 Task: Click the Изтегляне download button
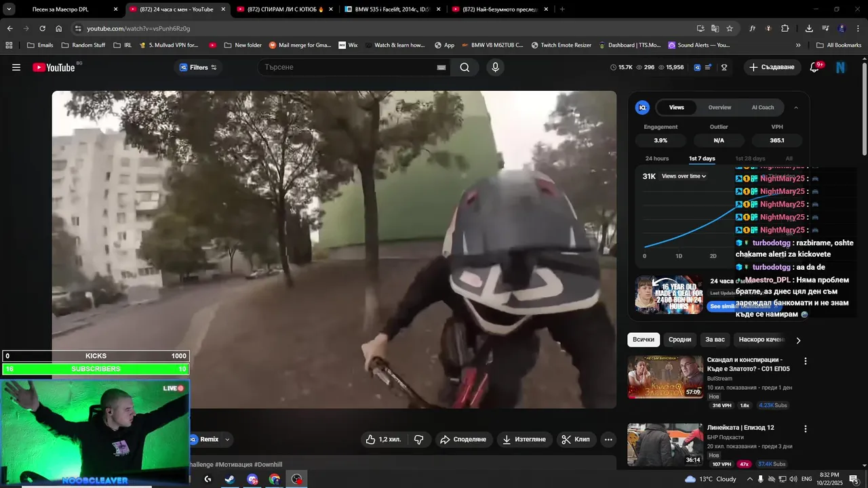[x=524, y=439]
